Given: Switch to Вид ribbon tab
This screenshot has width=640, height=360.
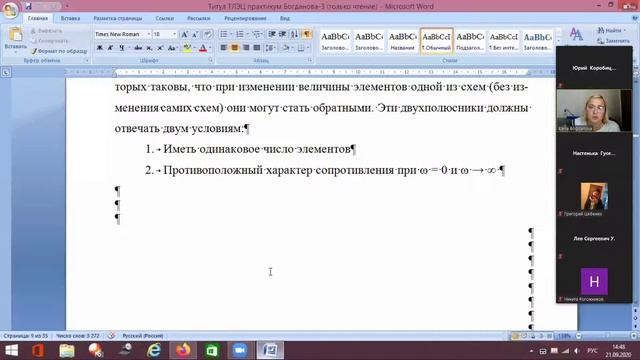Looking at the screenshot, I should (x=285, y=18).
